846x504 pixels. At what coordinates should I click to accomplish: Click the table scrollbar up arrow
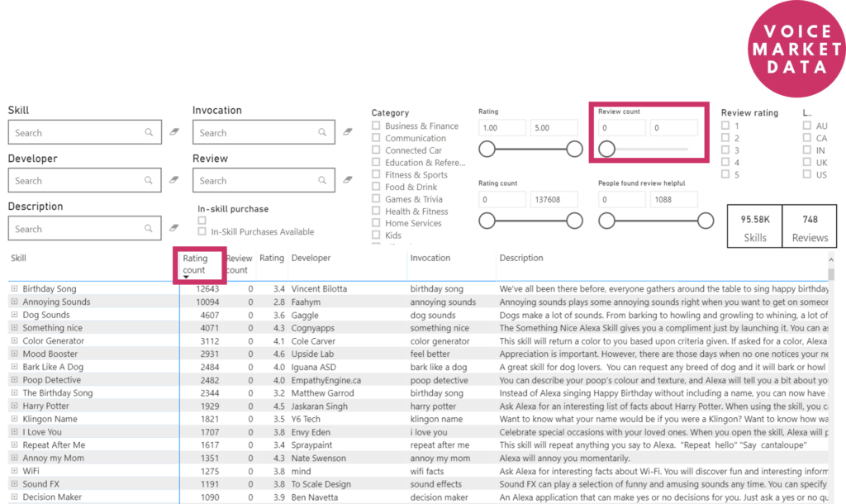pyautogui.click(x=831, y=260)
